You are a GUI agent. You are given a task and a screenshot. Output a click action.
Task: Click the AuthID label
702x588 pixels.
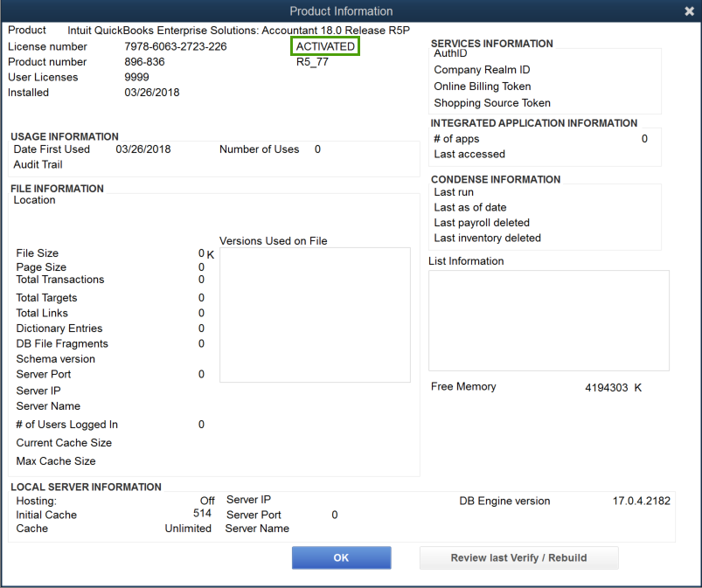(450, 53)
